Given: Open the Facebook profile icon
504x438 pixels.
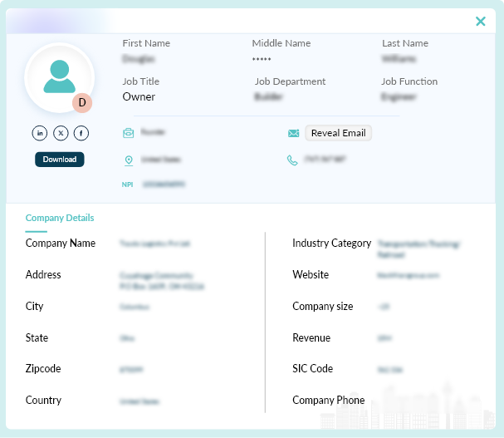Looking at the screenshot, I should (81, 133).
